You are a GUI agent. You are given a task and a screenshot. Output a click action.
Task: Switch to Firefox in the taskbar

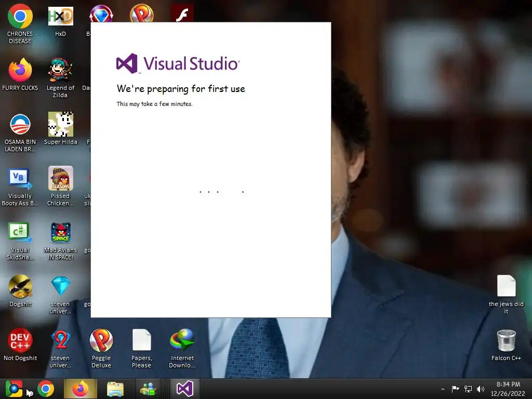click(80, 389)
